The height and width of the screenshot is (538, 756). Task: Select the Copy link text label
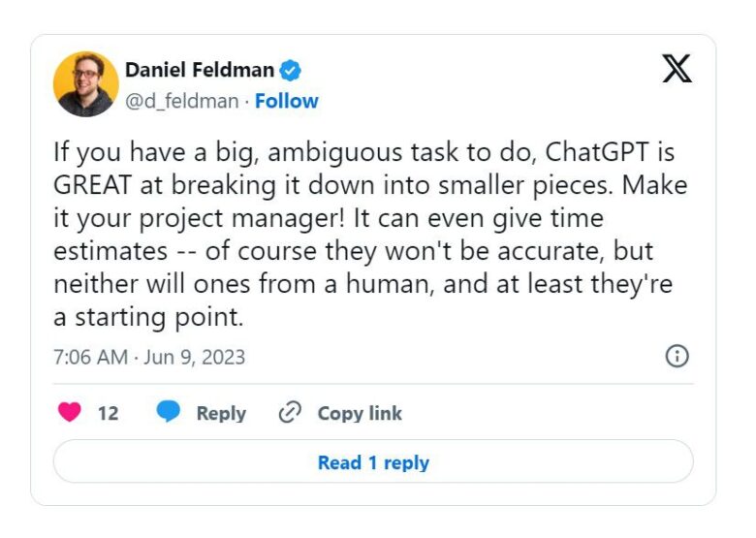click(360, 413)
